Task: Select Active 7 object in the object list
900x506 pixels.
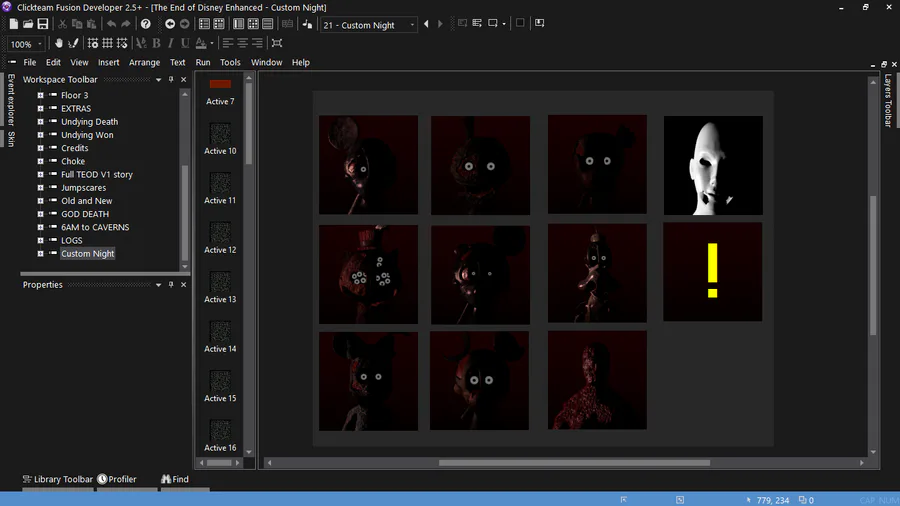Action: click(220, 92)
